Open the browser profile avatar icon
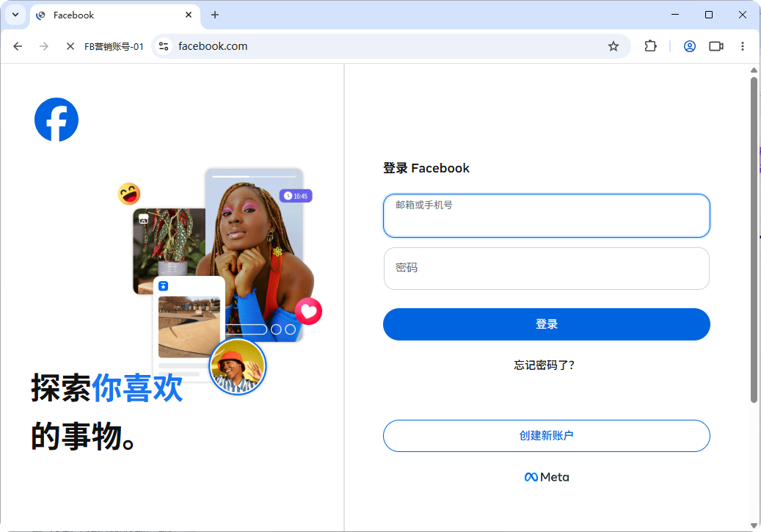 point(690,46)
